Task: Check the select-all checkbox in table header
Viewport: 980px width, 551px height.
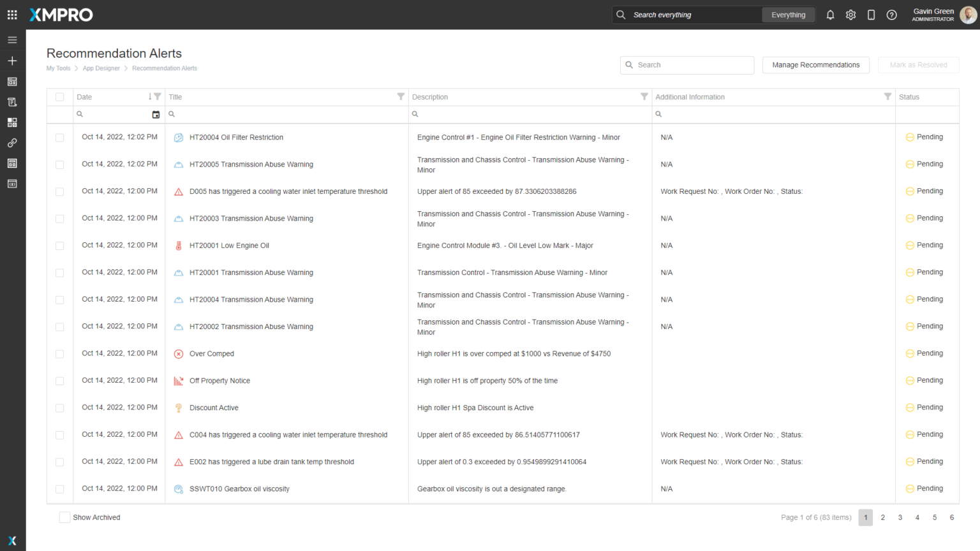Action: coord(59,97)
